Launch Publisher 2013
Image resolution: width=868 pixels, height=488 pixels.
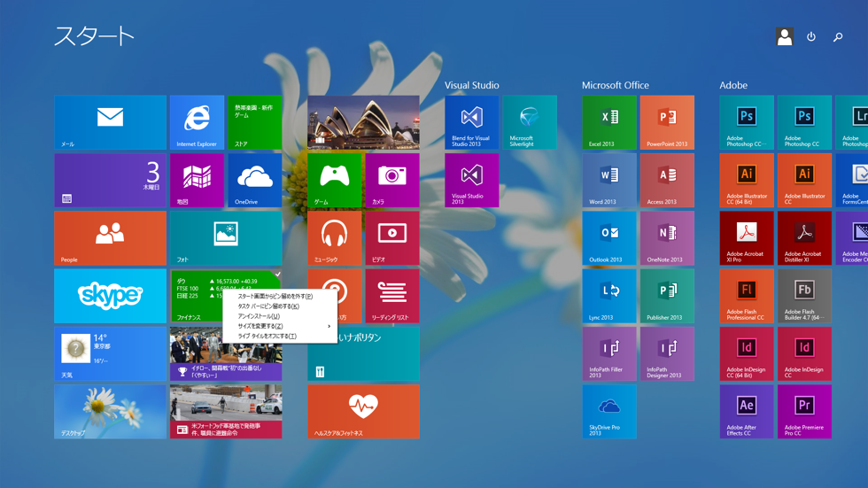pos(667,296)
